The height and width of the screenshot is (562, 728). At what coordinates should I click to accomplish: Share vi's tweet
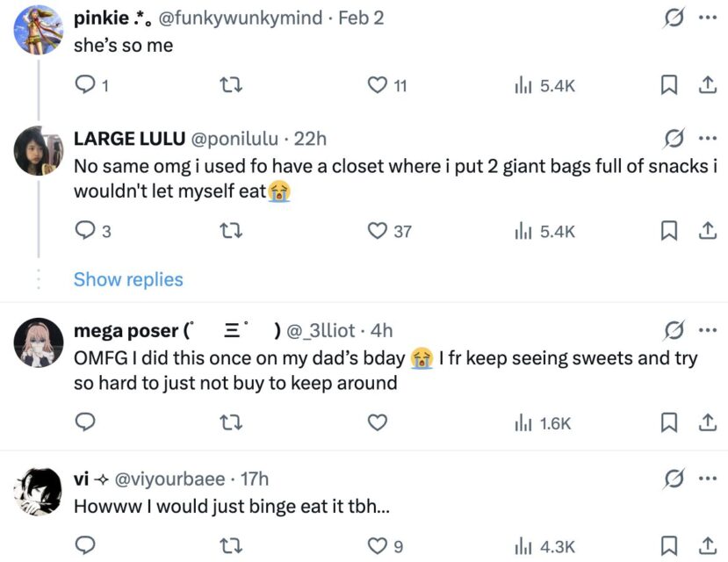[x=705, y=546]
